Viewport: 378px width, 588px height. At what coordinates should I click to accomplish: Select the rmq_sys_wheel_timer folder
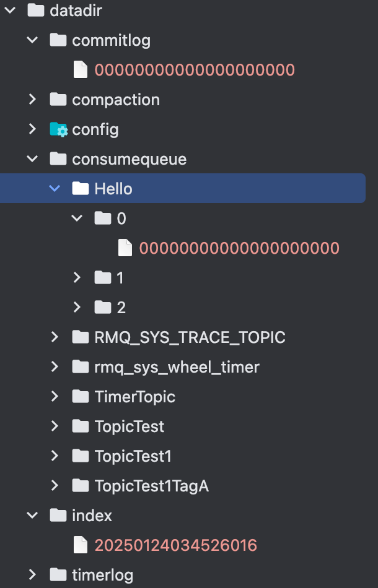(177, 367)
